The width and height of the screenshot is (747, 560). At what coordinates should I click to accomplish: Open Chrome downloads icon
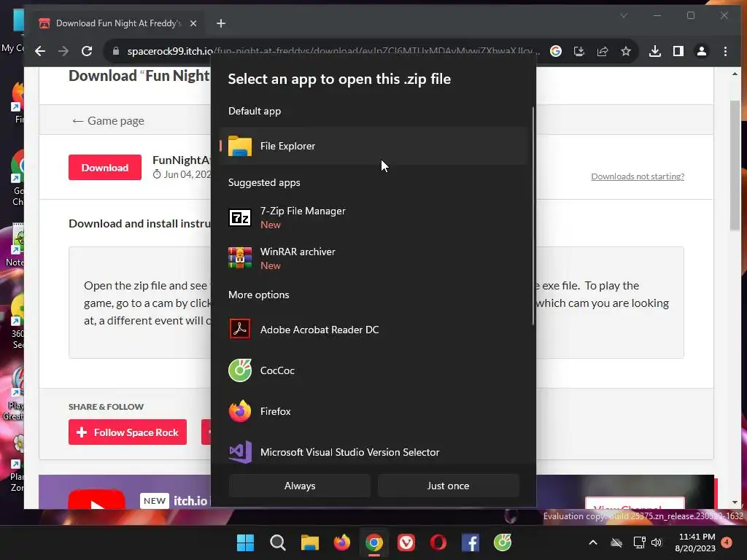tap(655, 52)
